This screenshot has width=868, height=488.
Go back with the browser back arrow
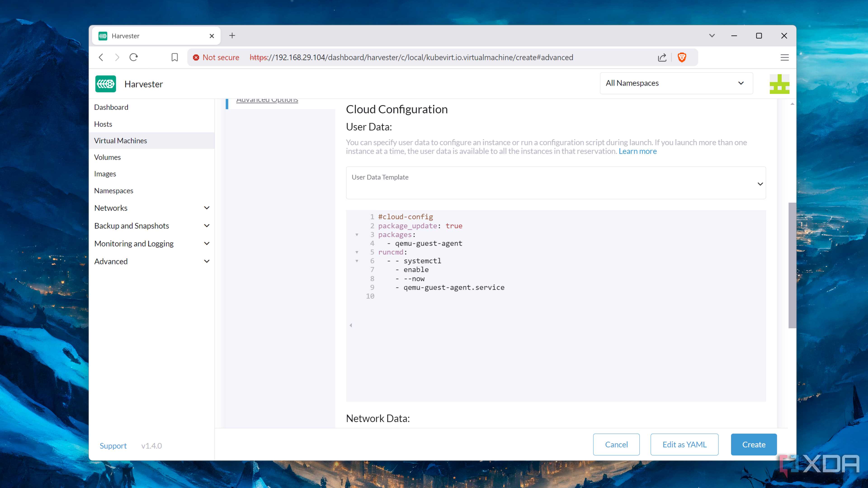click(x=101, y=57)
